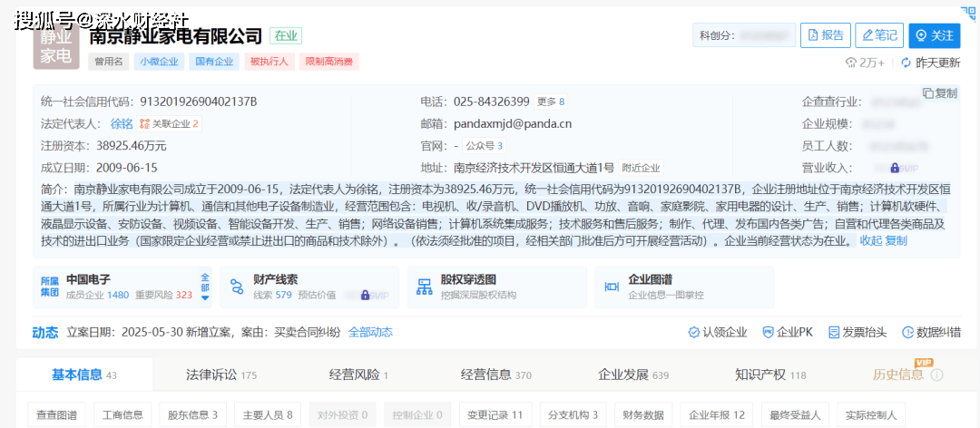Click 数据纠错 data correction
Viewport: 980px width, 428px height.
(x=908, y=333)
